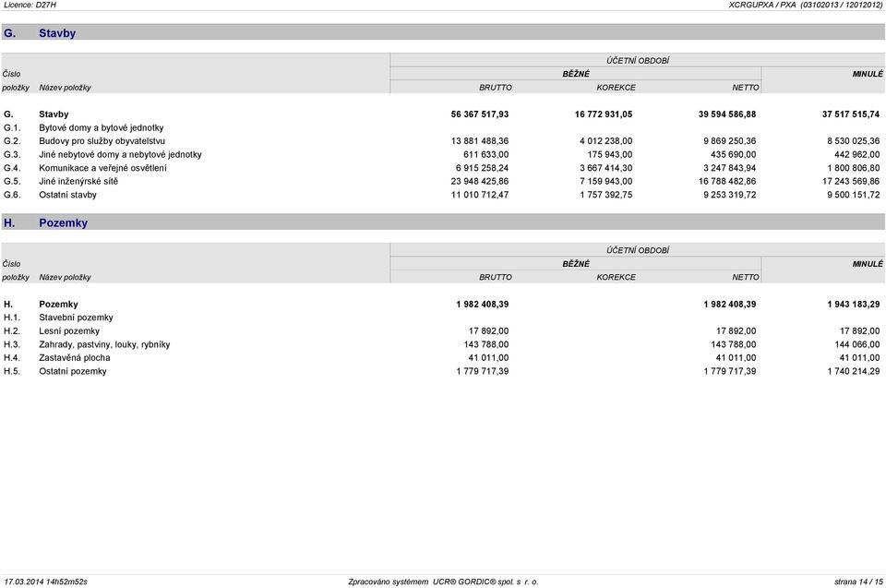Select Stavby brutto total 56 367 517,93
Image resolution: width=886 pixels, height=588 pixels.
(480, 114)
